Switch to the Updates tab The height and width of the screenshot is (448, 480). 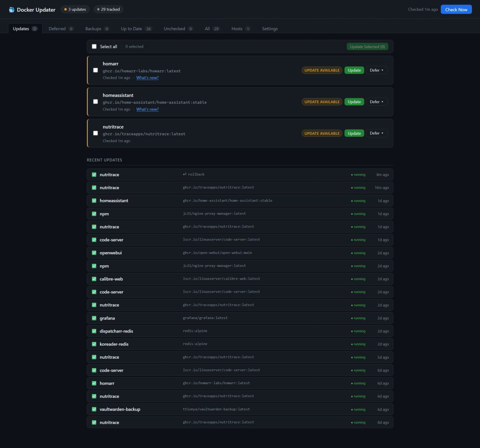coord(25,29)
